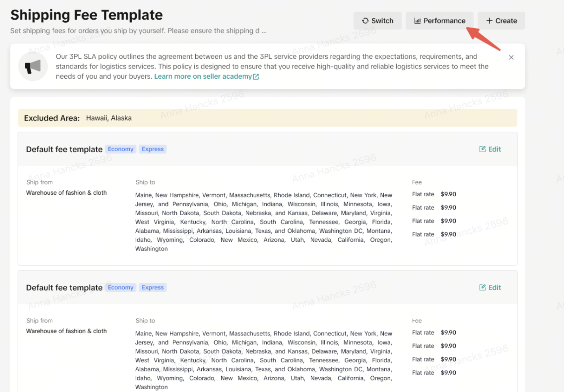
Task: Click the Shipping Fee Template heading
Action: coord(86,15)
